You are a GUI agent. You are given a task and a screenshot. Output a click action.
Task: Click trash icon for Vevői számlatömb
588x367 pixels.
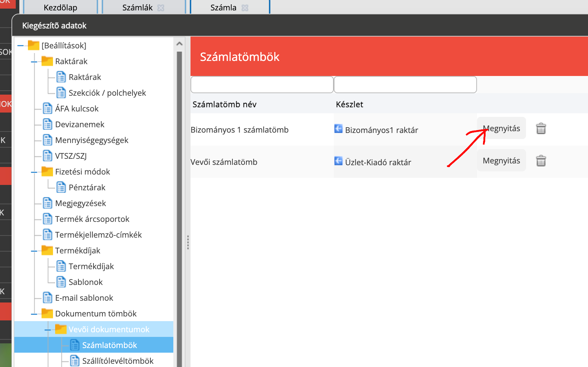[541, 161]
